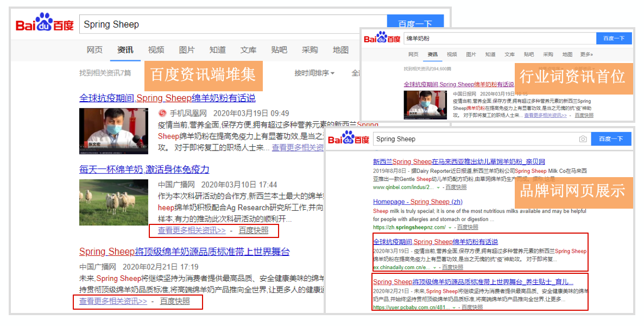The image size is (644, 326).
Task: Open 百度快照 beside yuer.pcbaby.com.cn
Action: [x=472, y=308]
